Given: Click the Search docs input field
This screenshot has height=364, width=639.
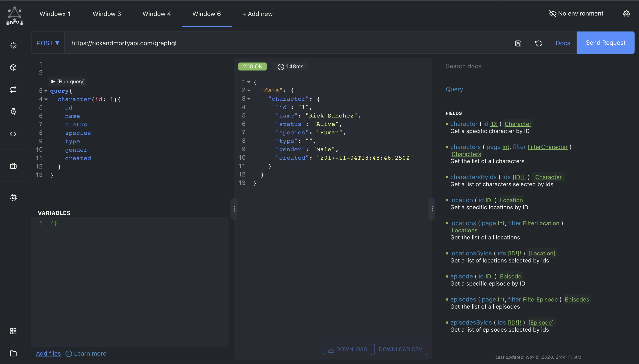Looking at the screenshot, I should pyautogui.click(x=535, y=66).
